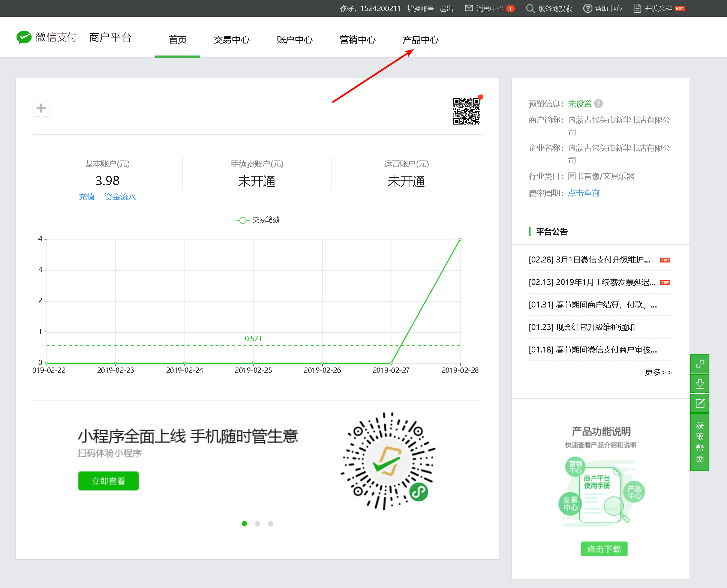Open the small QR code icon

(466, 111)
